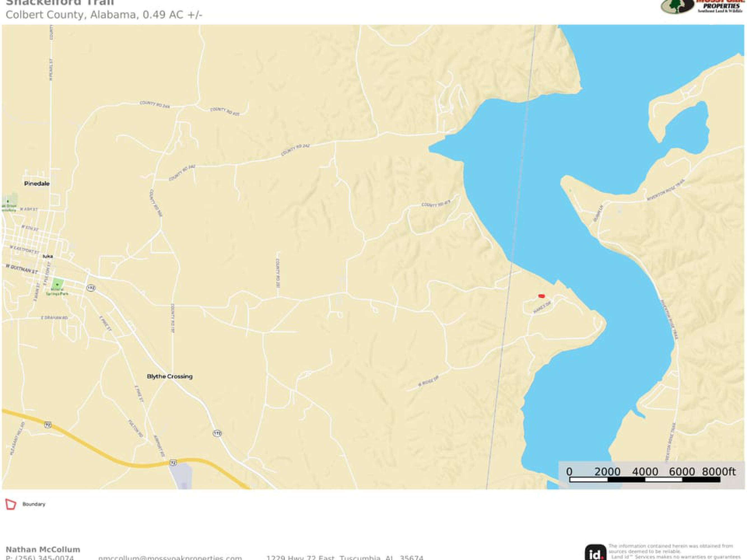
Task: Click the nmccollum email address link
Action: pos(170,557)
